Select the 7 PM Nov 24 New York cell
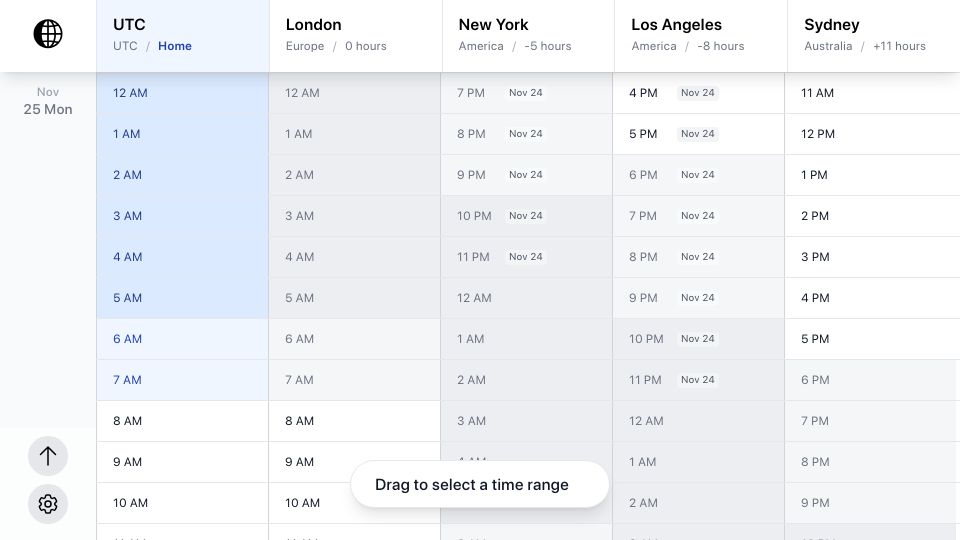 tap(527, 93)
